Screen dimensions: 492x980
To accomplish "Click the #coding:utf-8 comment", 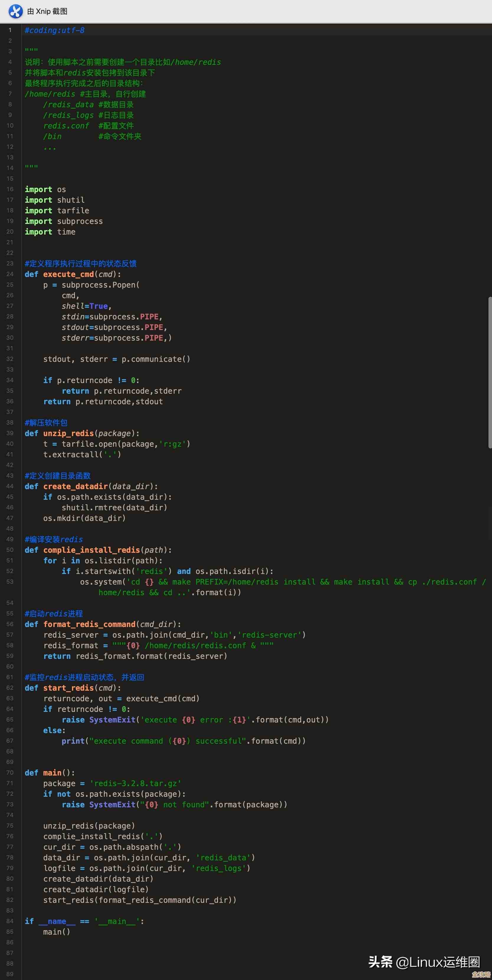I will pyautogui.click(x=54, y=30).
